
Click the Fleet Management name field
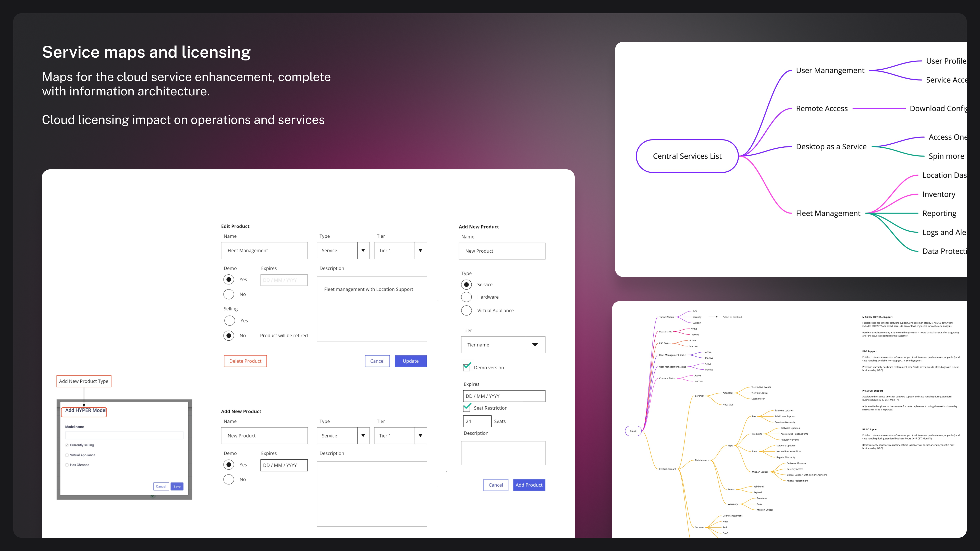pos(264,251)
